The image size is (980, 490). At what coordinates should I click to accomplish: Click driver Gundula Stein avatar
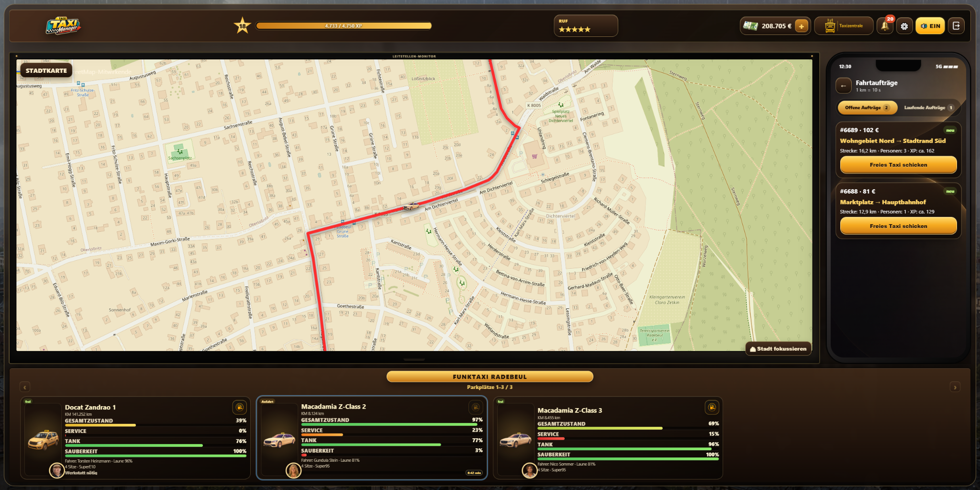293,470
